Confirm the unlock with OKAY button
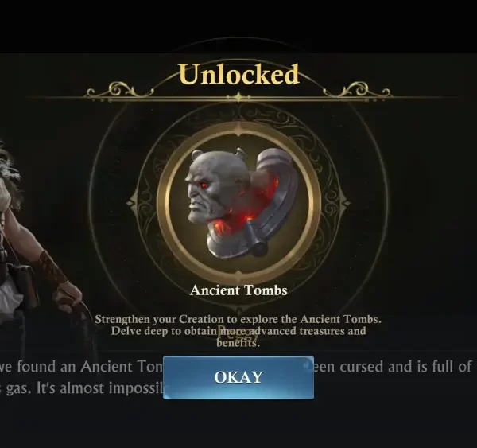The height and width of the screenshot is (448, 477). tap(238, 377)
